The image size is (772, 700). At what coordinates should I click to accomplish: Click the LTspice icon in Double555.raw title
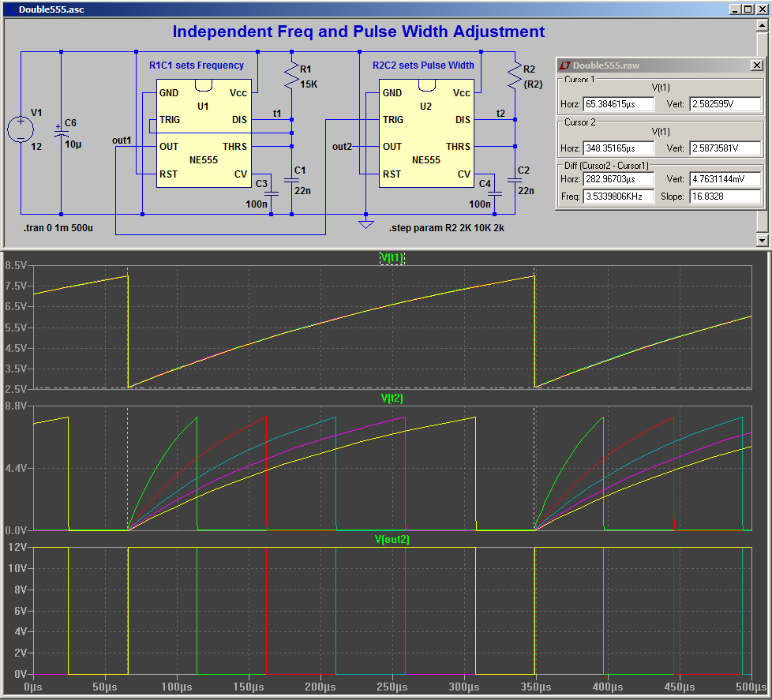(564, 66)
